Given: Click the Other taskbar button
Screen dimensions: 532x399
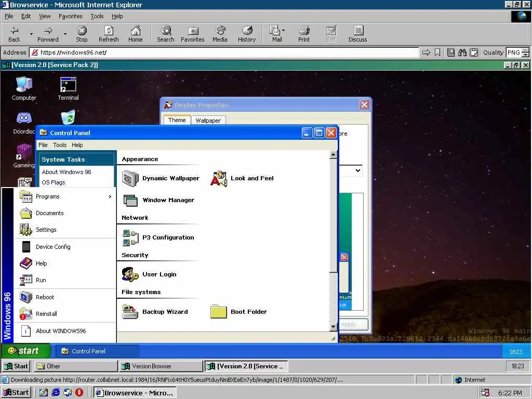Looking at the screenshot, I should point(76,366).
